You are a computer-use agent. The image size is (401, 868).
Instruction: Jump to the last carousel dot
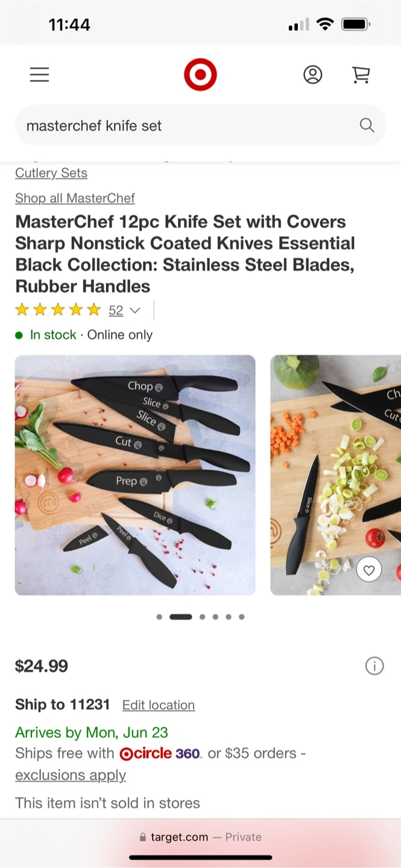pyautogui.click(x=242, y=617)
